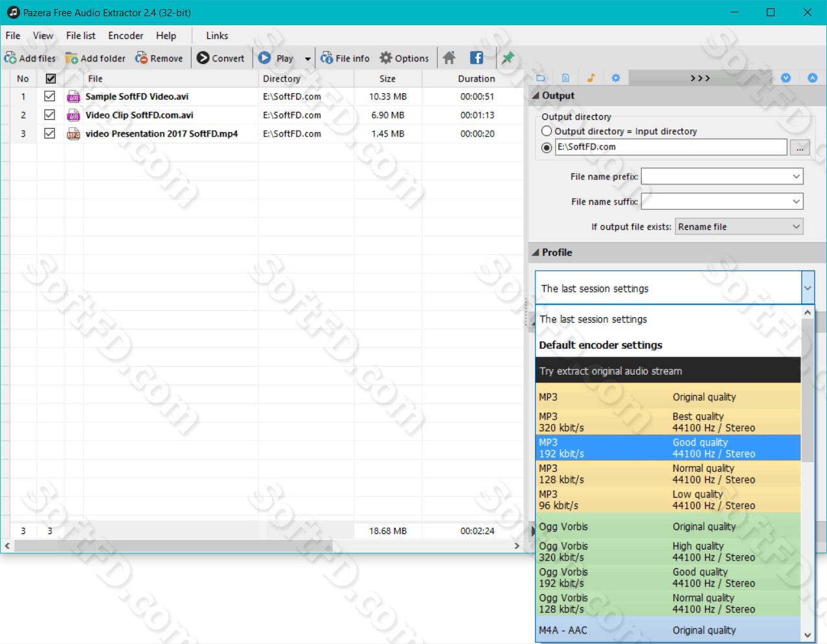Select Ogg Vorbis 128 kbit/s Normal quality profile

pos(668,603)
